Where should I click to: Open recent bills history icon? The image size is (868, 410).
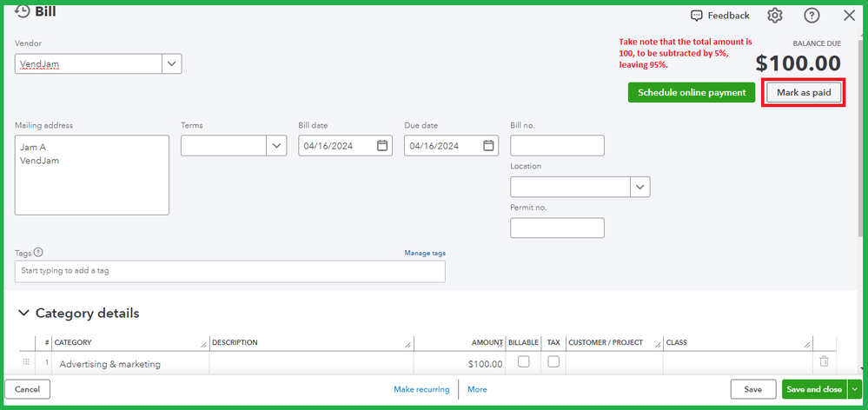pos(22,11)
